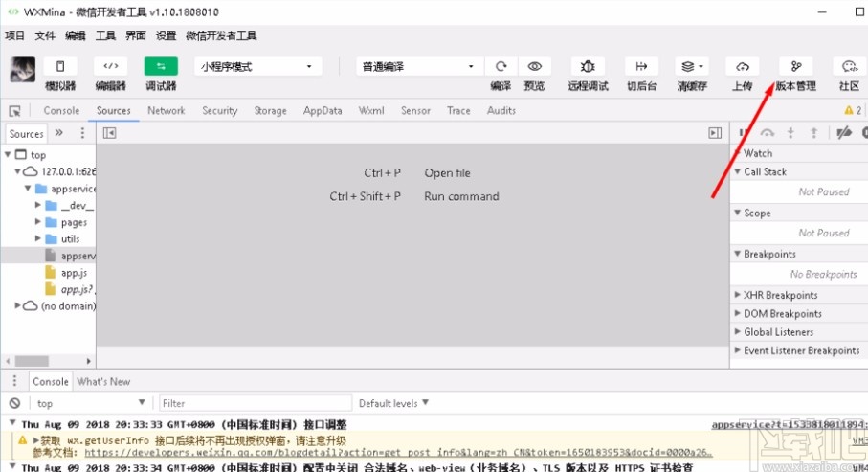Switch to the Console devtools tab
The height and width of the screenshot is (472, 868).
(61, 111)
